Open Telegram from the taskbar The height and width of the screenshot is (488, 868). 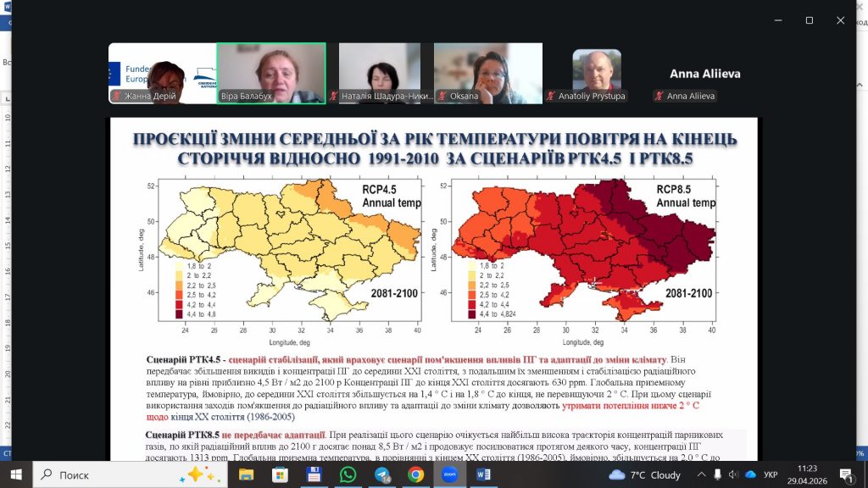tap(381, 474)
